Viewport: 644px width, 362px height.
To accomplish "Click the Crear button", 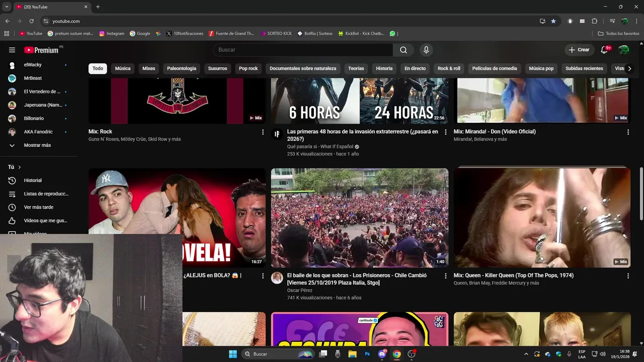I will coord(579,50).
